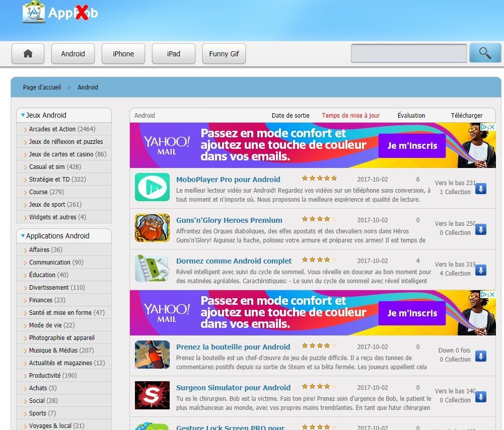Follow the Android breadcrumb link

pos(88,88)
